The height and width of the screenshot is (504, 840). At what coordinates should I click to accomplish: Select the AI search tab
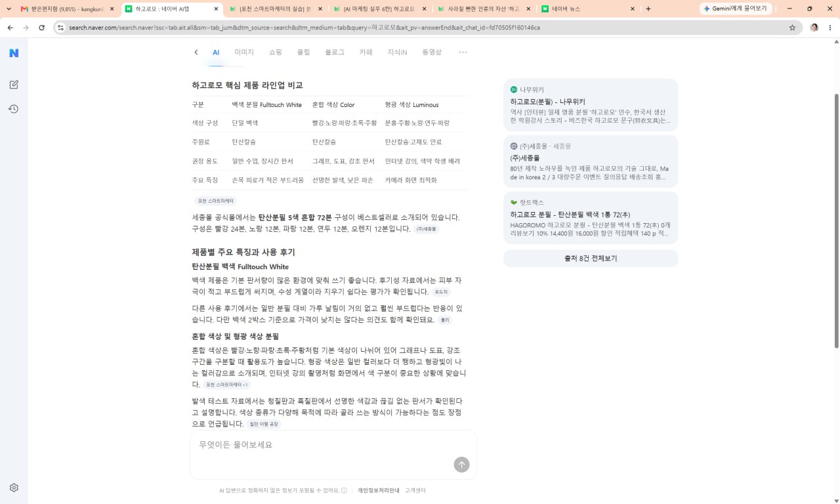click(216, 52)
